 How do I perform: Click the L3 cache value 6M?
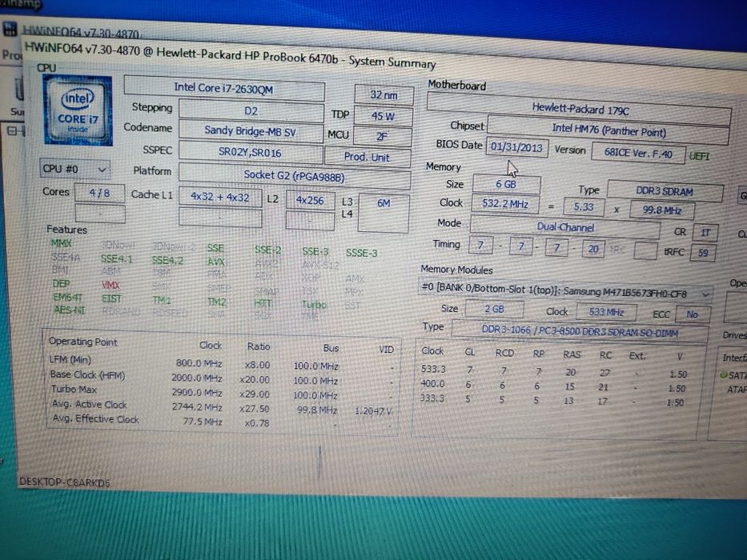384,212
